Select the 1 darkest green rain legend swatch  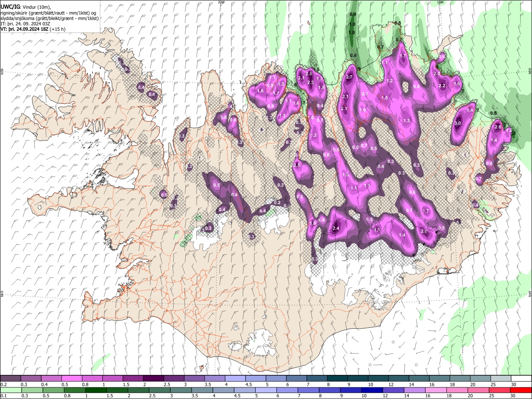coord(96,390)
